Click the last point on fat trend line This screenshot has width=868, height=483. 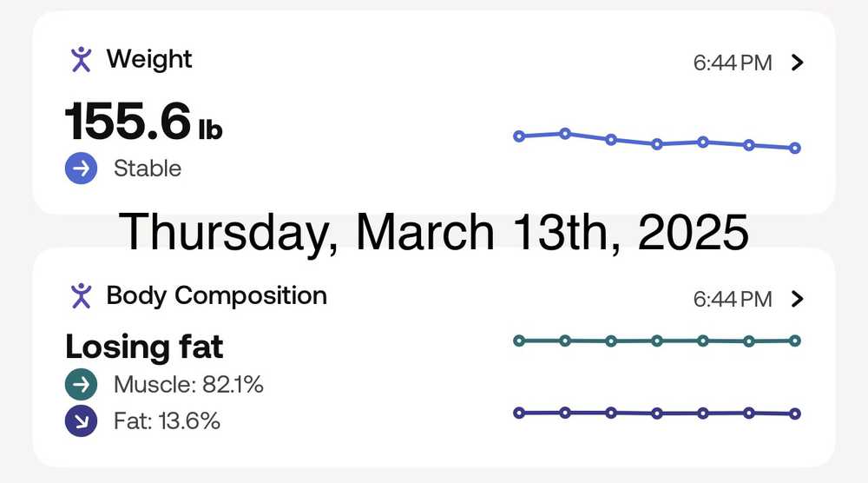[x=795, y=414]
